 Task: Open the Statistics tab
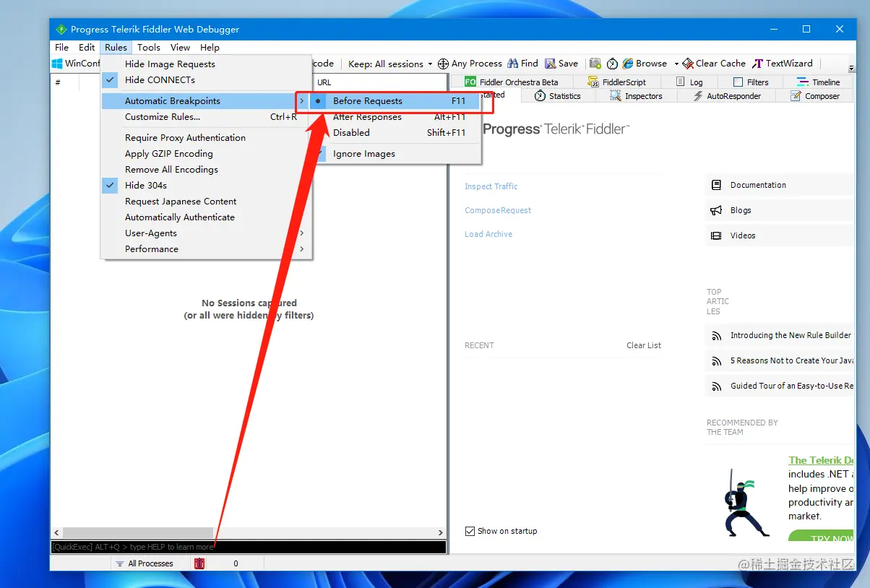coord(557,96)
